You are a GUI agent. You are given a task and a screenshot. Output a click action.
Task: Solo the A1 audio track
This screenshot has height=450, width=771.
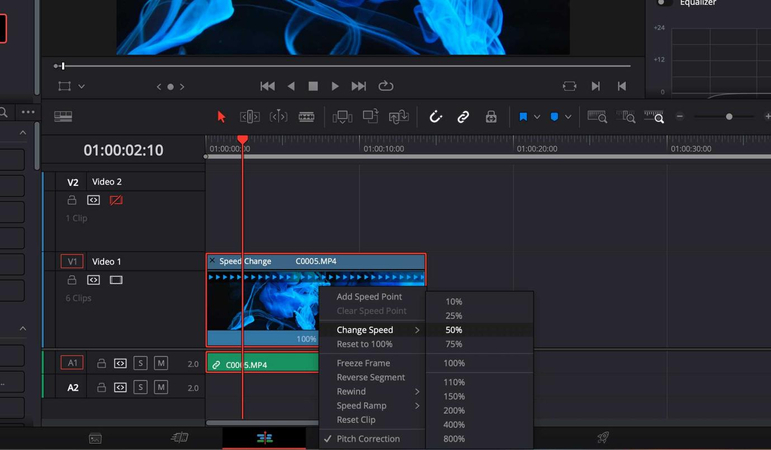pos(140,363)
